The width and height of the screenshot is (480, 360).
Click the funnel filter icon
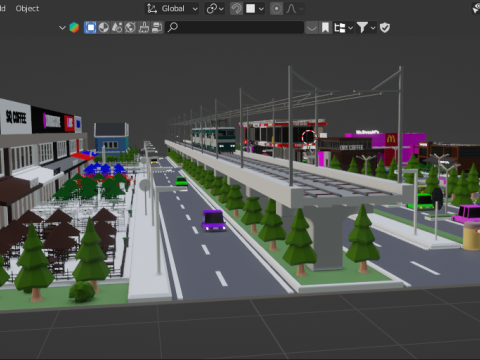pos(362,27)
